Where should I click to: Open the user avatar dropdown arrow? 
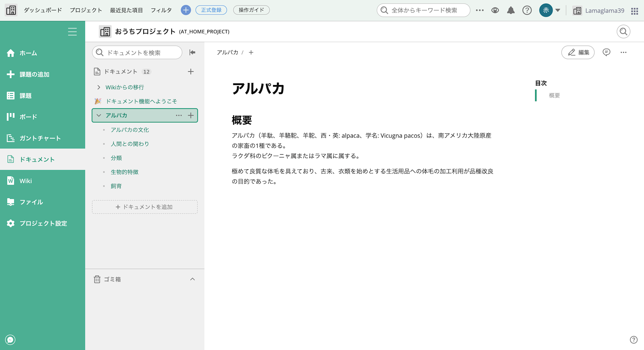click(x=558, y=10)
